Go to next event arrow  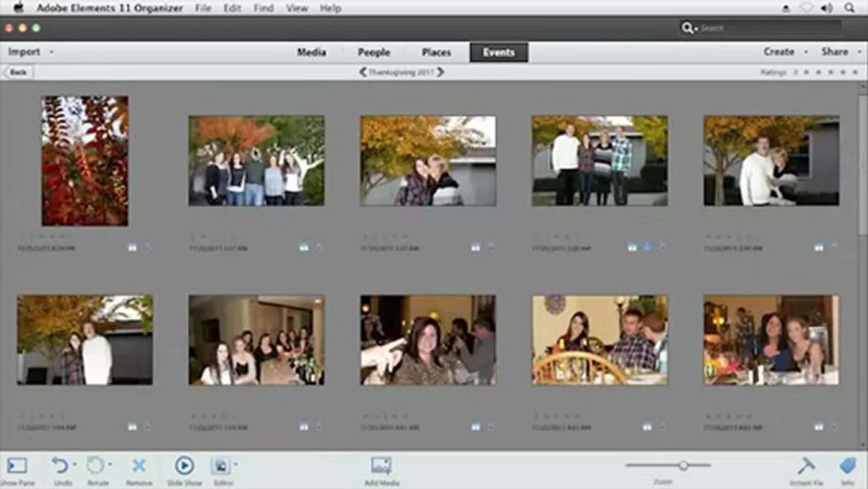[x=440, y=72]
